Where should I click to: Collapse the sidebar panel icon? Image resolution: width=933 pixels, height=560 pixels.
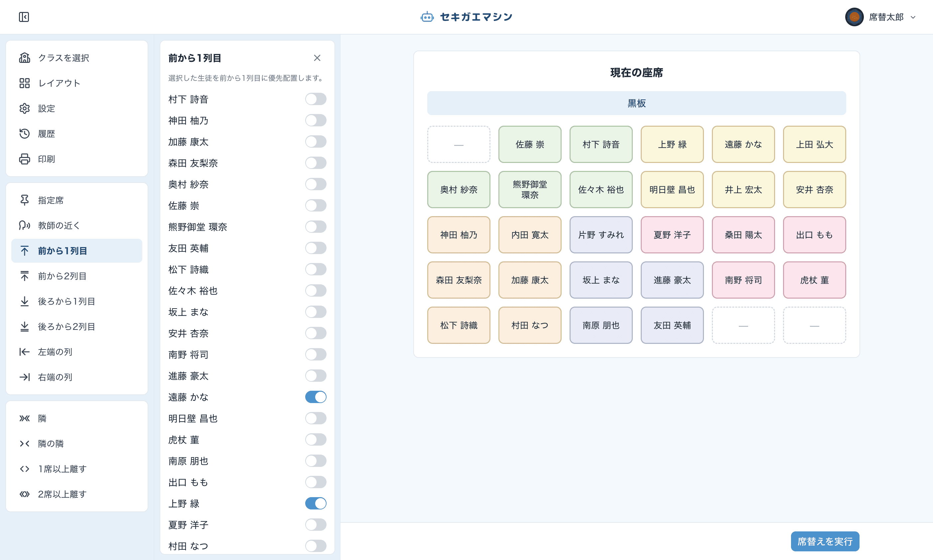pyautogui.click(x=24, y=17)
